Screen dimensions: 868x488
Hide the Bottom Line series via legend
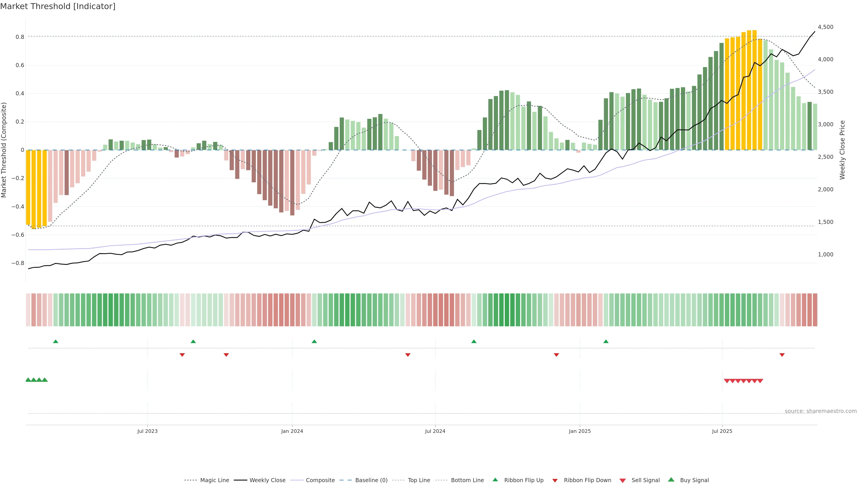coord(467,480)
